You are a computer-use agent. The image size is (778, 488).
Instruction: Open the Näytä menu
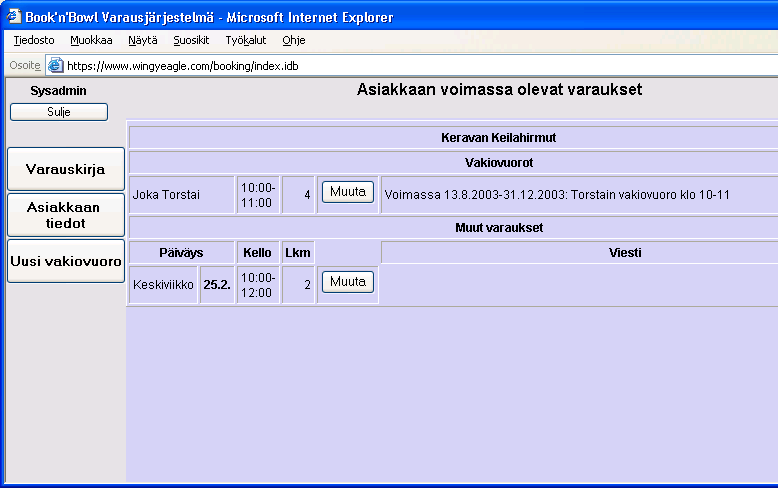pos(142,41)
